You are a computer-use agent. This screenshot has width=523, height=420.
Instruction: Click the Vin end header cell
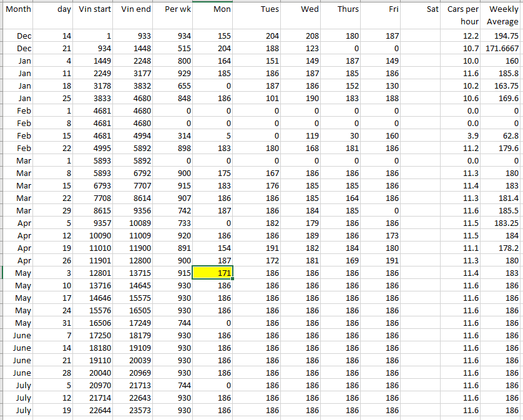tap(135, 10)
